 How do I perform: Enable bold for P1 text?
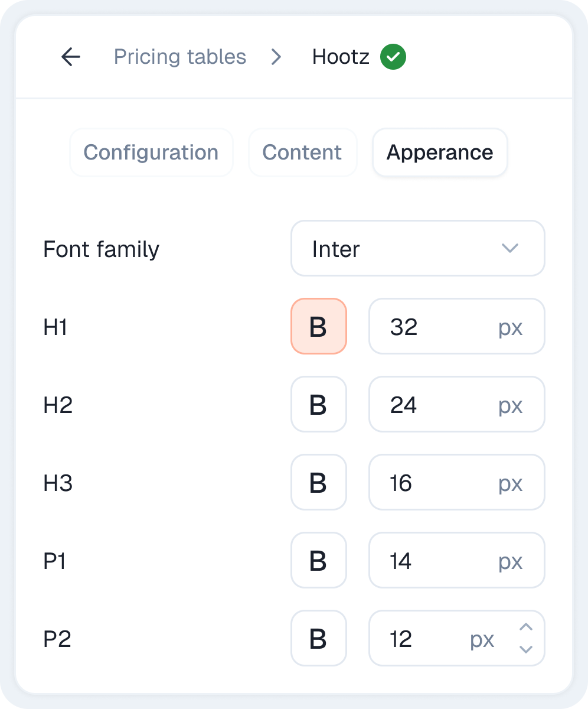[318, 561]
